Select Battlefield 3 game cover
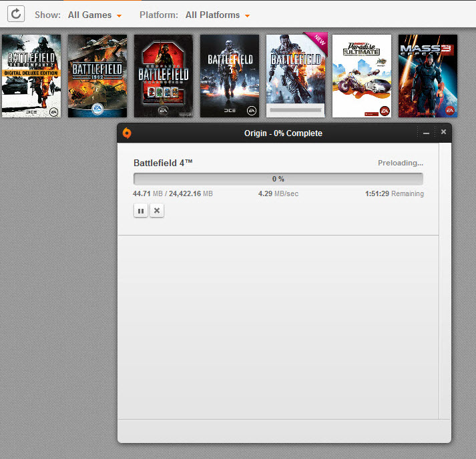Image resolution: width=476 pixels, height=459 pixels. (x=230, y=76)
